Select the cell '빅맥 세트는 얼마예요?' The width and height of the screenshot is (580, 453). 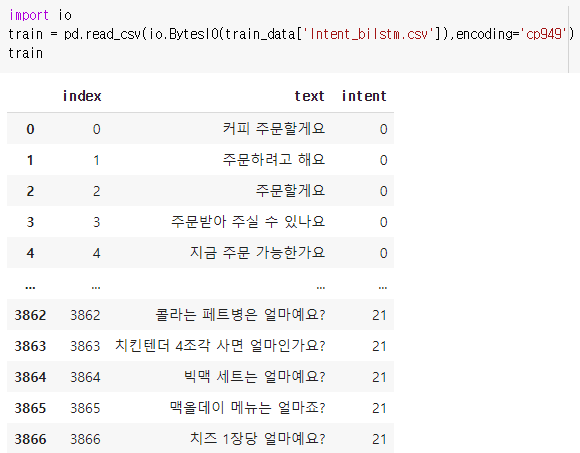pos(254,377)
